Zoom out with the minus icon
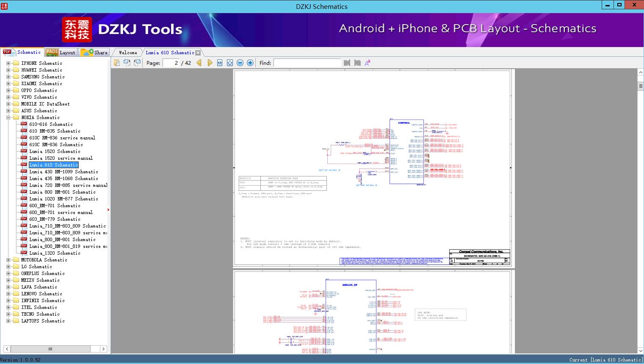 pos(240,63)
